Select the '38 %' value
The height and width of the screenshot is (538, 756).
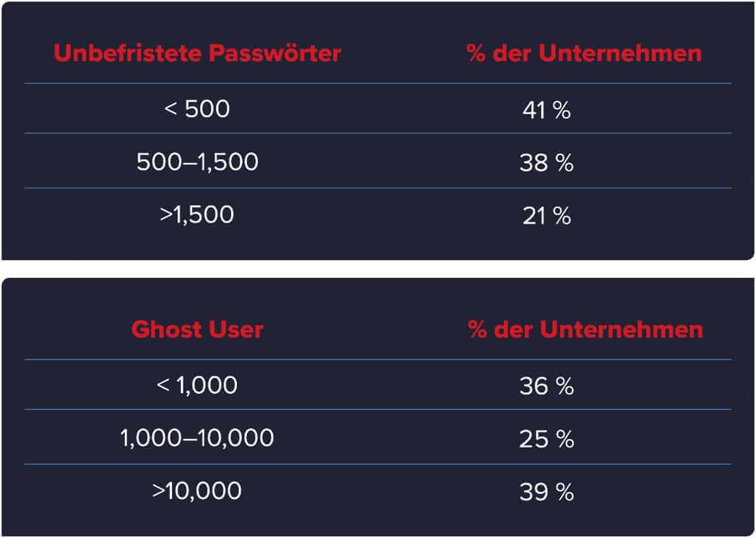tap(547, 164)
